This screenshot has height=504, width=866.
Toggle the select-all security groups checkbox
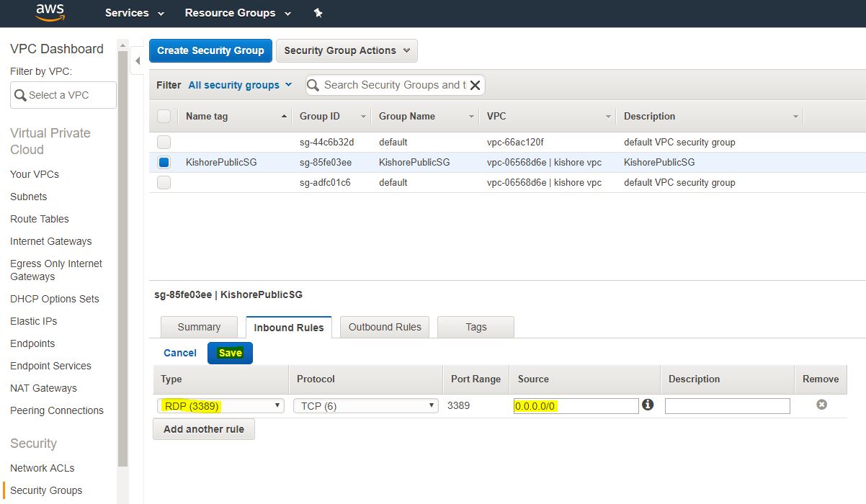point(164,116)
